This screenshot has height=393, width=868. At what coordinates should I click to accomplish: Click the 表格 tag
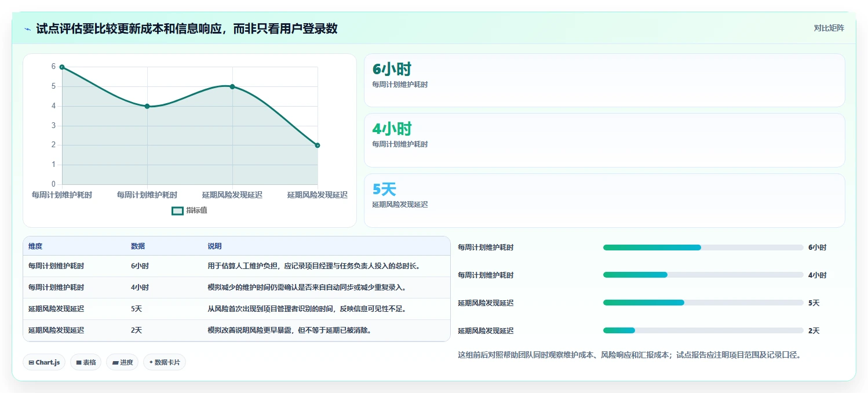(86, 362)
